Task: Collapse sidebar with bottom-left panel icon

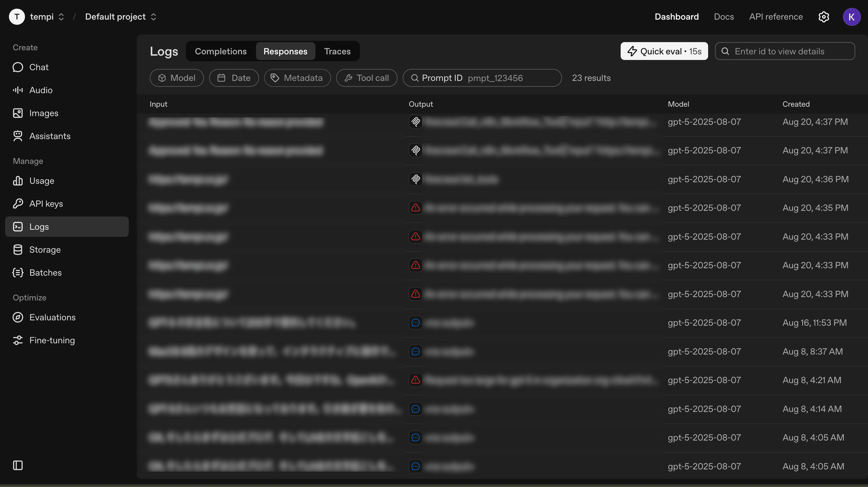Action: pyautogui.click(x=18, y=465)
